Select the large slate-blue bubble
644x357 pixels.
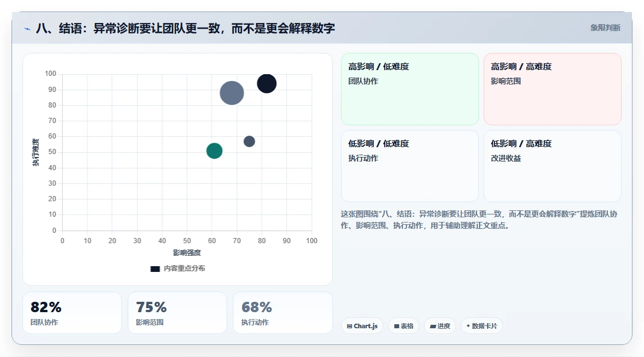(x=232, y=93)
